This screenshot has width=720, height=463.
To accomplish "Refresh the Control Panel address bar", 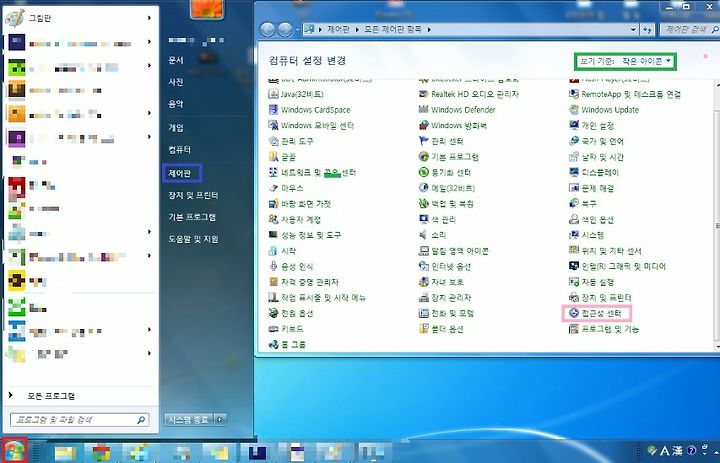I will (x=647, y=29).
